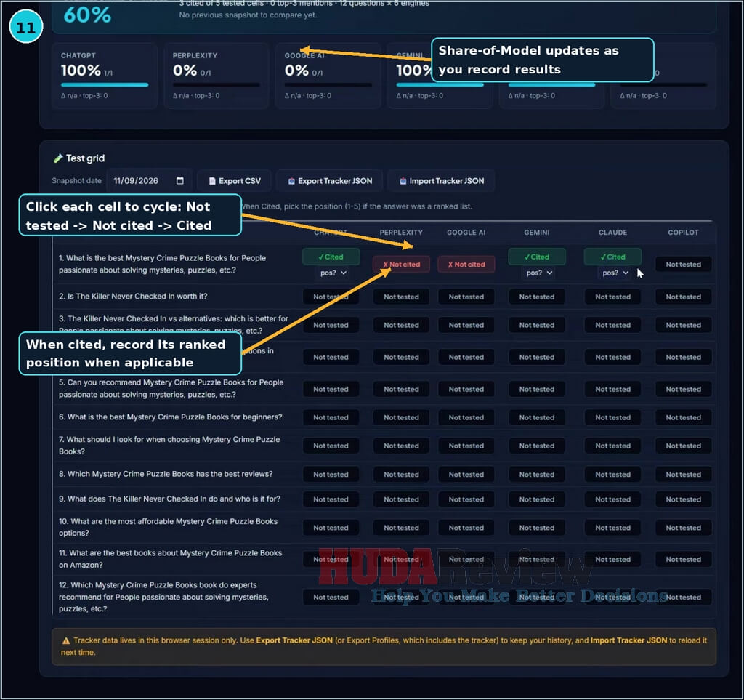Click the Perplexity 0% share progress bar
This screenshot has width=744, height=700.
(217, 85)
